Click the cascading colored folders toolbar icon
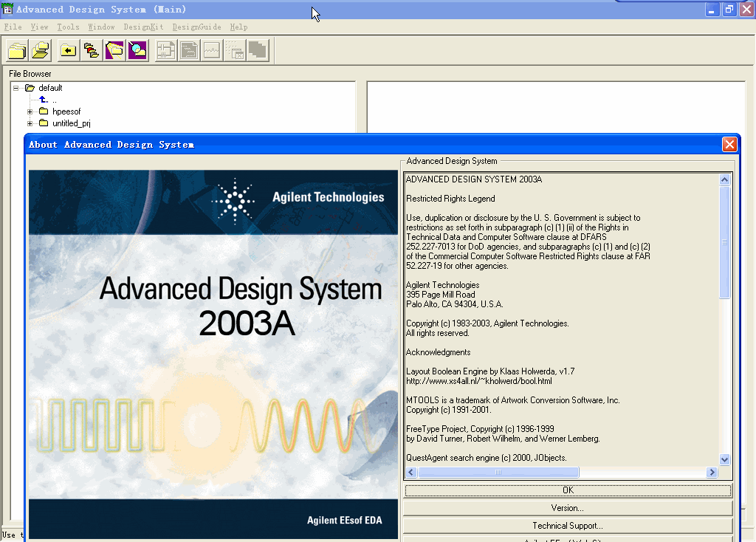This screenshot has height=542, width=756. (91, 50)
